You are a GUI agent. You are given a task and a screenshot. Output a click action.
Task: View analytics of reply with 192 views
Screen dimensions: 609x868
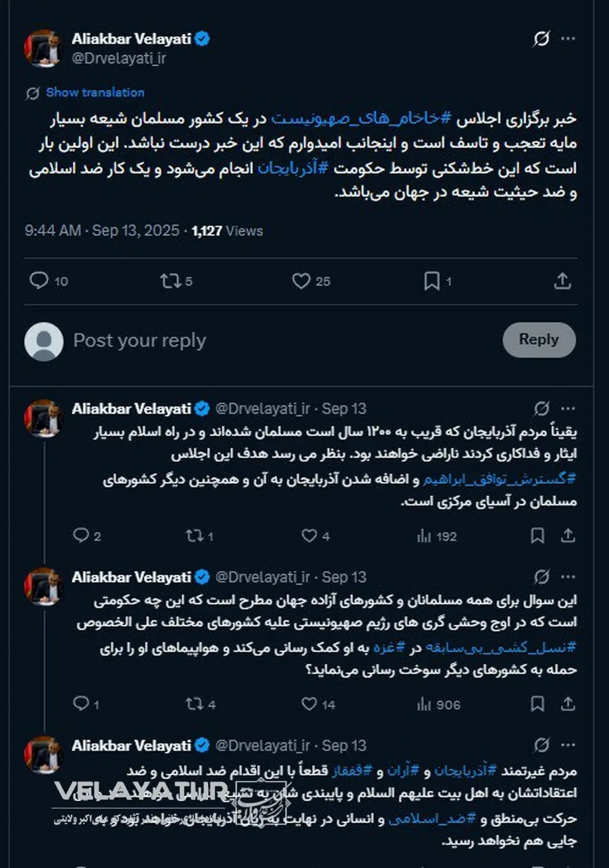point(425,536)
